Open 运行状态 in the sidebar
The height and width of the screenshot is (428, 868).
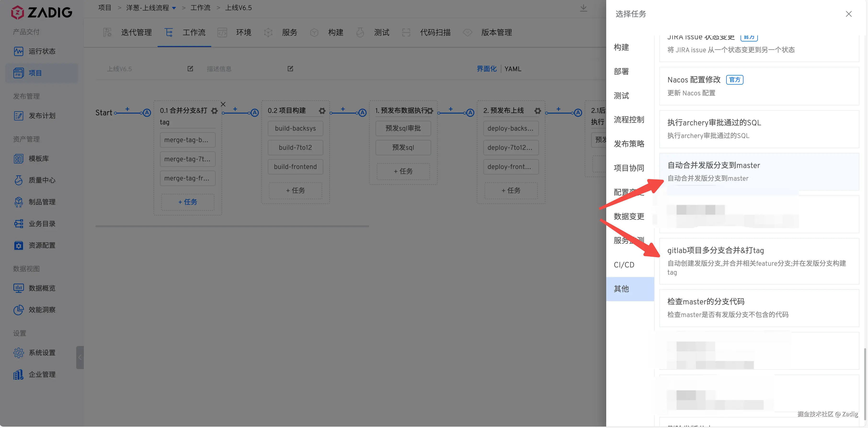point(41,51)
